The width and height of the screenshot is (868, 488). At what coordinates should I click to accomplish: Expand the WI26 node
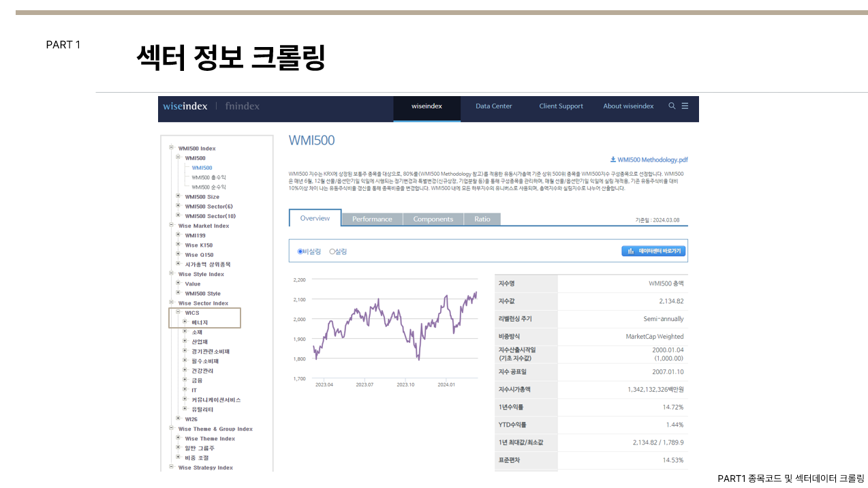[x=178, y=418]
